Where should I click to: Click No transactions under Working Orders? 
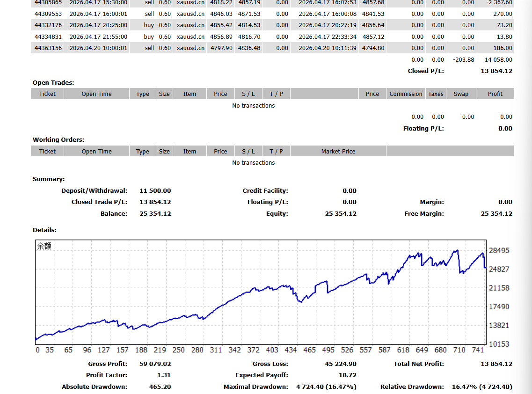click(x=254, y=162)
